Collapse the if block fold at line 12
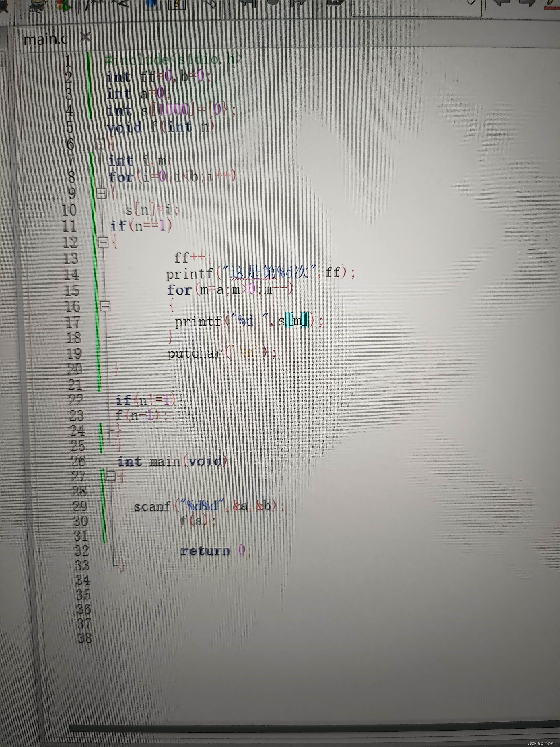This screenshot has height=747, width=560. coord(103,242)
